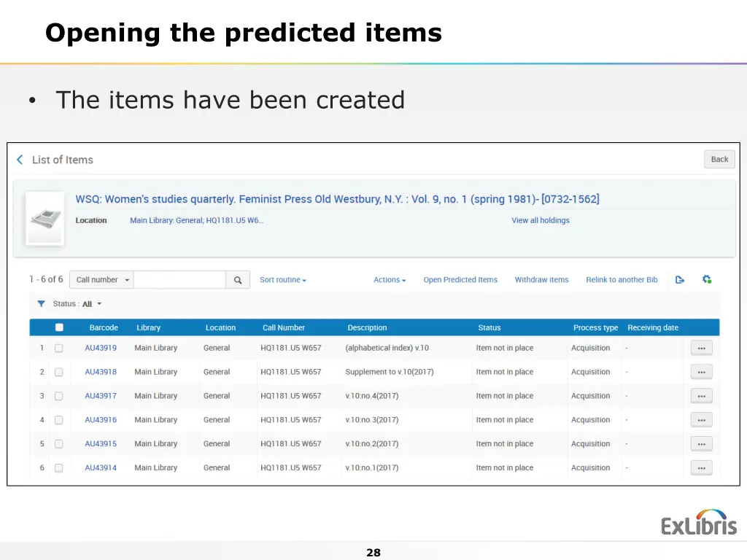Click the search magnifier icon
The image size is (747, 560).
coord(238,280)
